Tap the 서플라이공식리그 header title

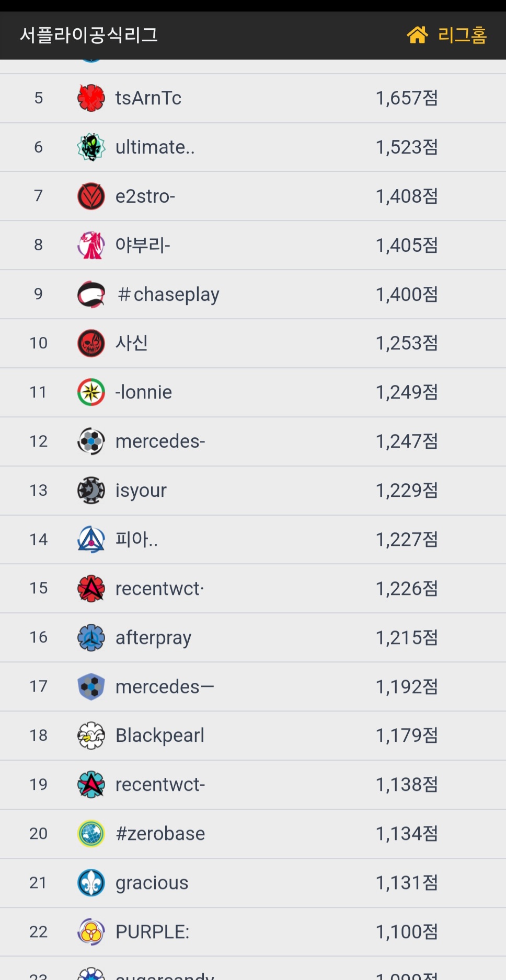point(89,35)
